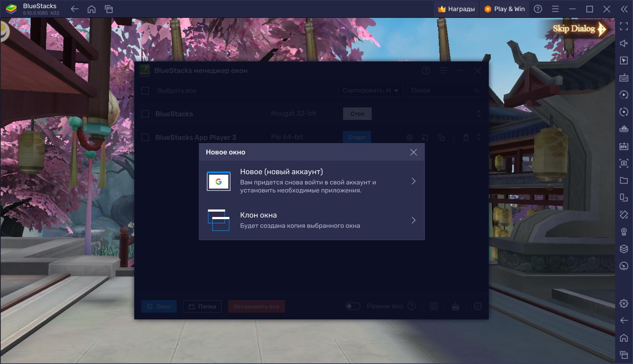Open help question mark in title bar
This screenshot has width=633, height=364.
(538, 9)
